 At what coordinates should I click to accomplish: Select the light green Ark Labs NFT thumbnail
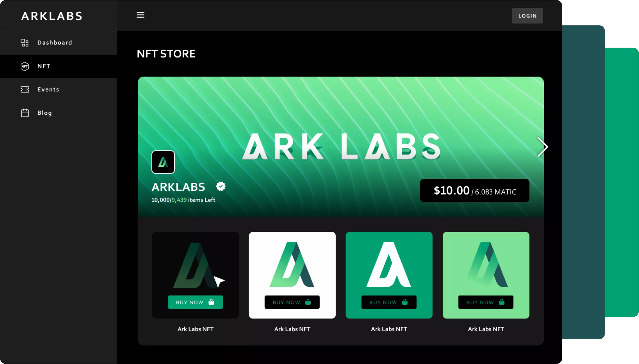point(486,275)
